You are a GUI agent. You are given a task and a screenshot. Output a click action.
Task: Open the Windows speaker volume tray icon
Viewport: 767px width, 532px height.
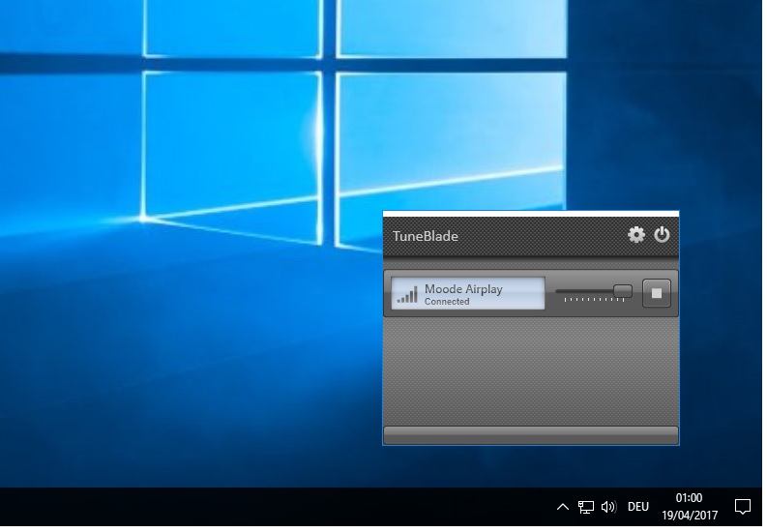point(608,507)
